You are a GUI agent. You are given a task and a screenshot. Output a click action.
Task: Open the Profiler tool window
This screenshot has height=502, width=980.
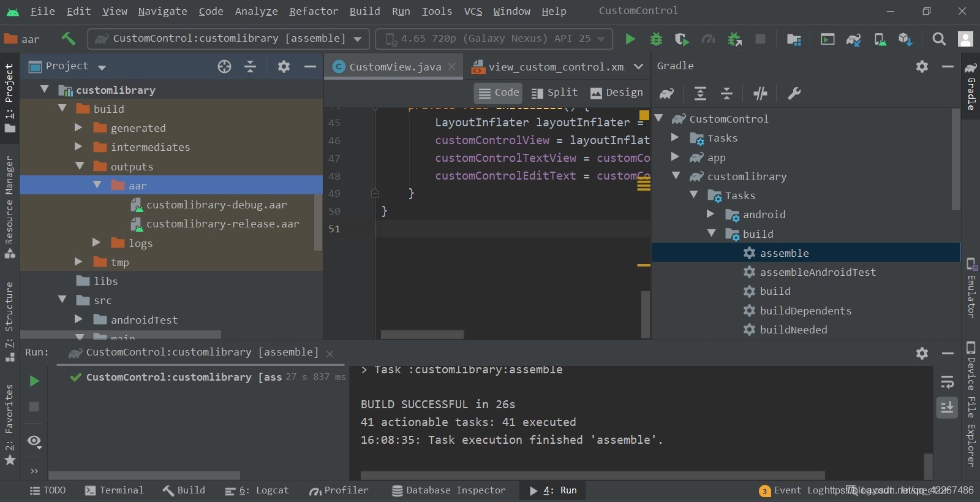tap(339, 490)
